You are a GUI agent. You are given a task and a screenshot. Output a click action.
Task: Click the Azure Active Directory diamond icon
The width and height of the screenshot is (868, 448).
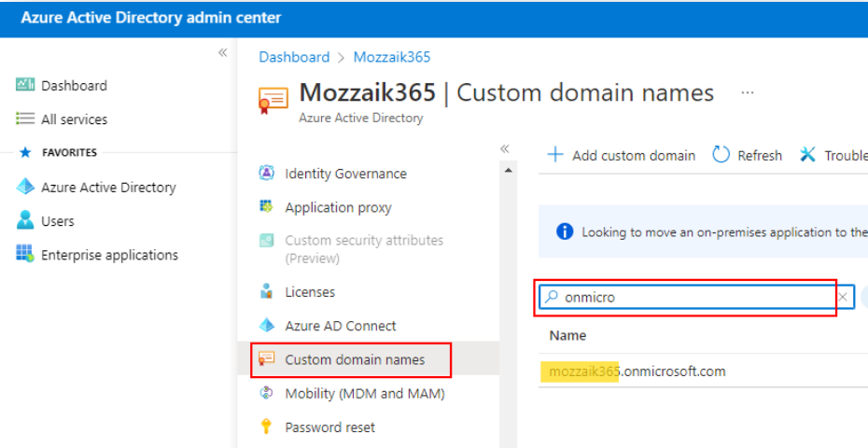click(25, 187)
